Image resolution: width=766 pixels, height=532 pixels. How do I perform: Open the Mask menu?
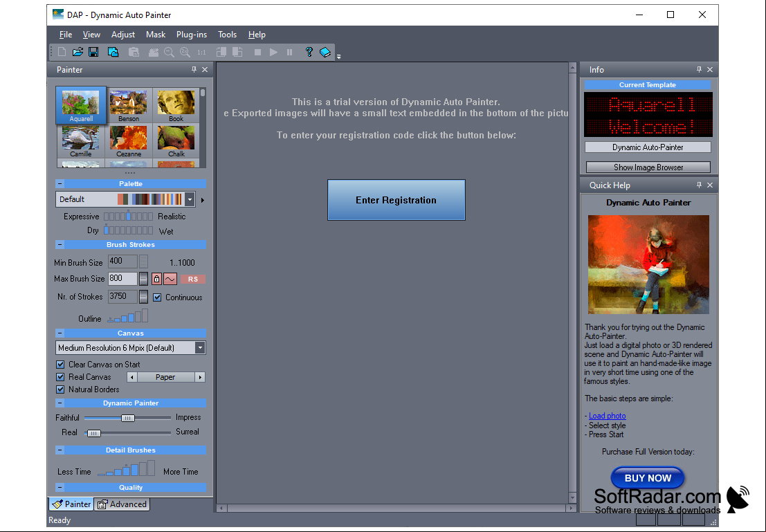click(x=156, y=34)
